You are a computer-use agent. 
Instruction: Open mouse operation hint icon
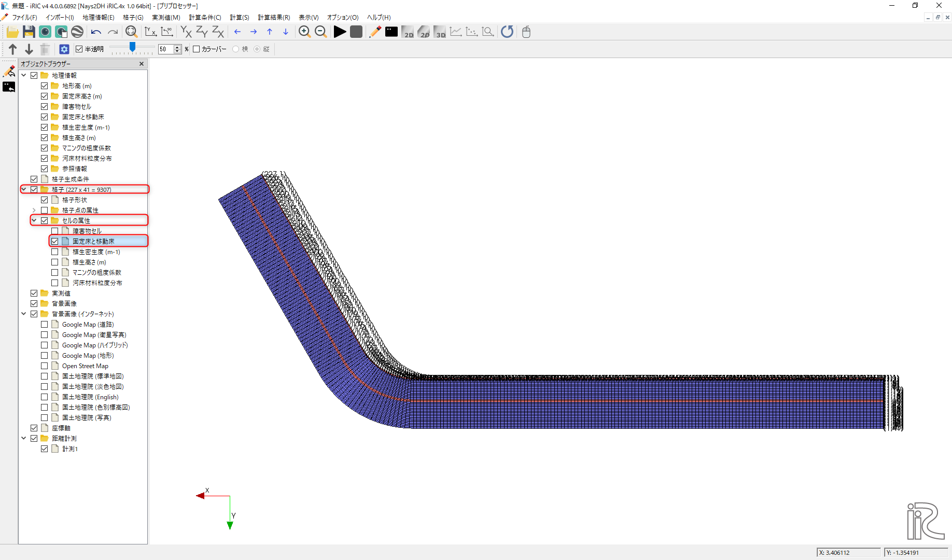coord(526,32)
